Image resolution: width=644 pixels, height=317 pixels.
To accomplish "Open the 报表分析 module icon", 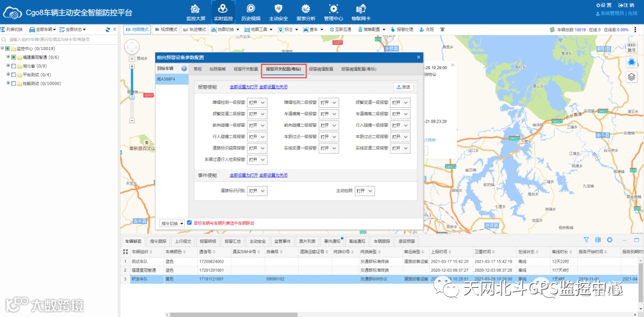I will point(305,8).
